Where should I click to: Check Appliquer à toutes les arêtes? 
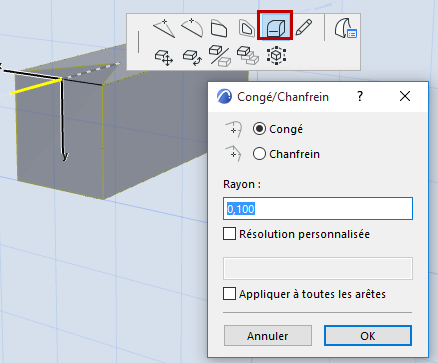(229, 294)
